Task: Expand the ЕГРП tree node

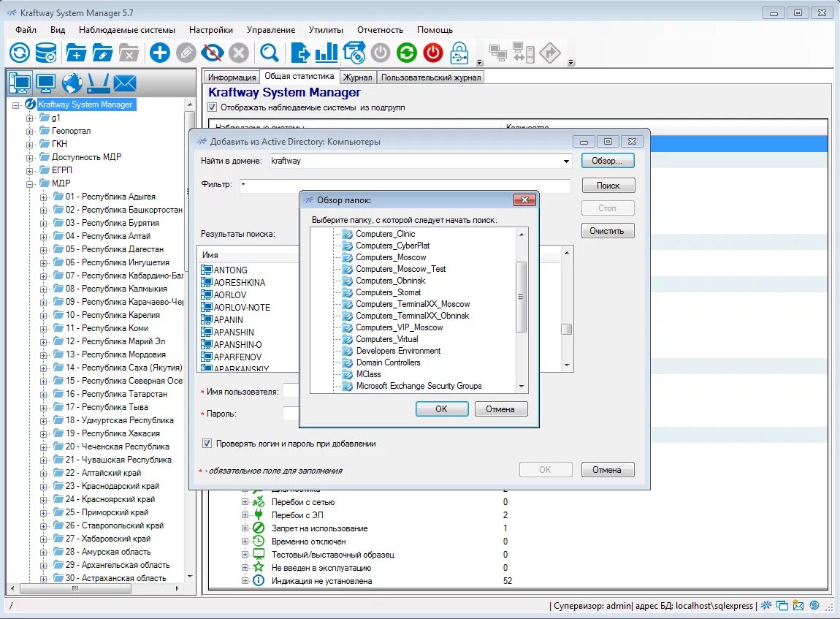Action: pyautogui.click(x=30, y=170)
